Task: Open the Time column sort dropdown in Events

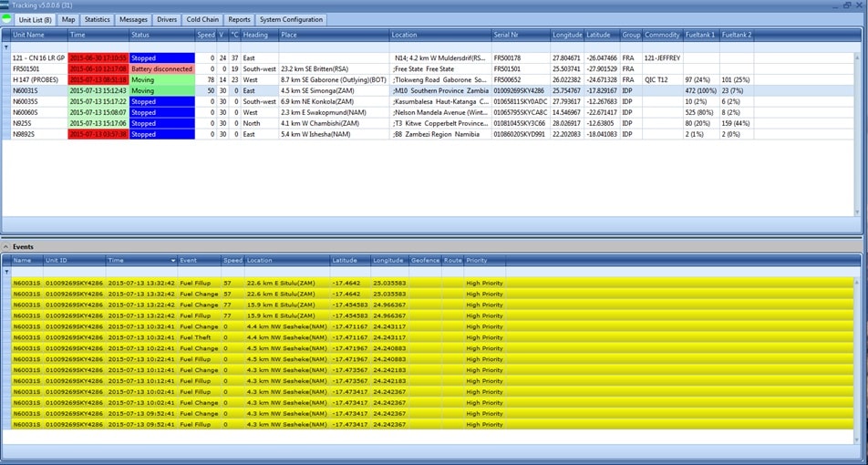Action: click(x=172, y=260)
